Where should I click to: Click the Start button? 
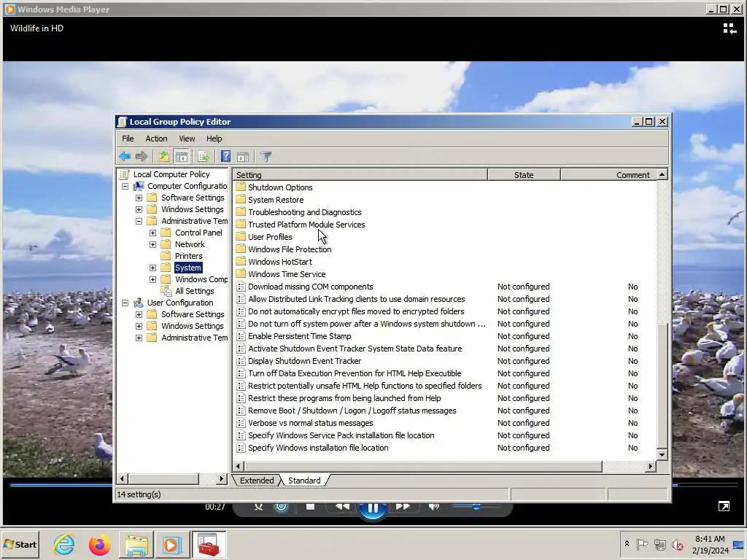pyautogui.click(x=20, y=544)
